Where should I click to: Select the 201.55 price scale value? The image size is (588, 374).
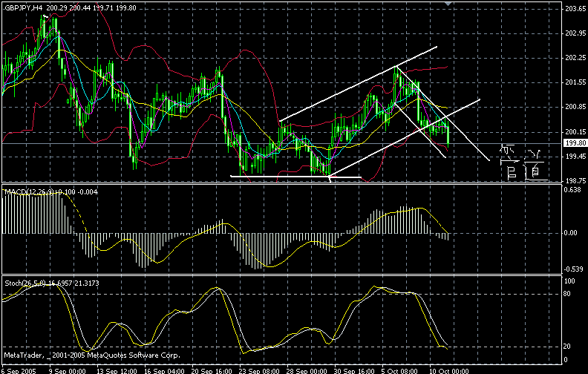click(575, 82)
